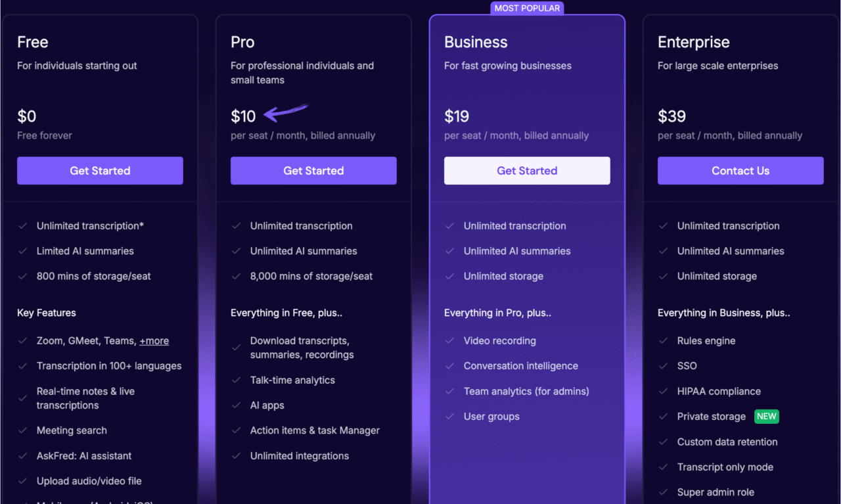
Task: Click the $19 price in the Business column
Action: [457, 116]
